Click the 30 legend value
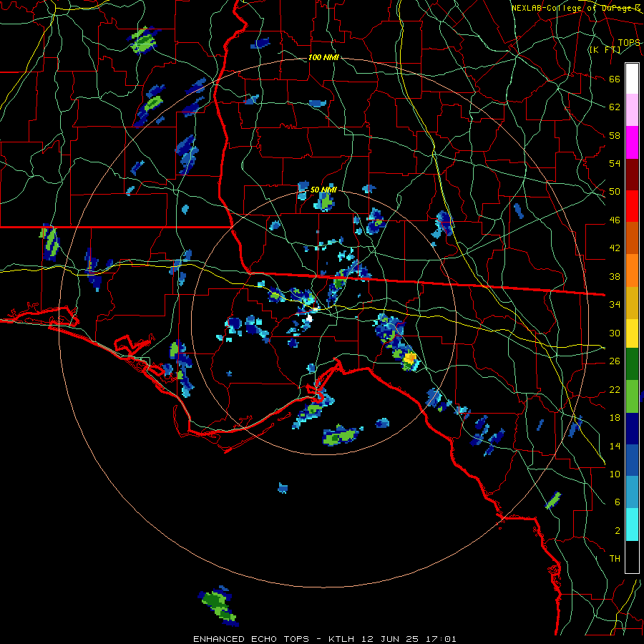This screenshot has width=644, height=644. pos(615,333)
